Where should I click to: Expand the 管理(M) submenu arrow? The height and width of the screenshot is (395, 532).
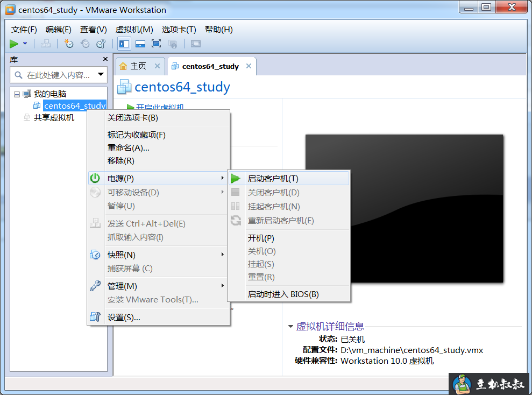click(x=222, y=286)
